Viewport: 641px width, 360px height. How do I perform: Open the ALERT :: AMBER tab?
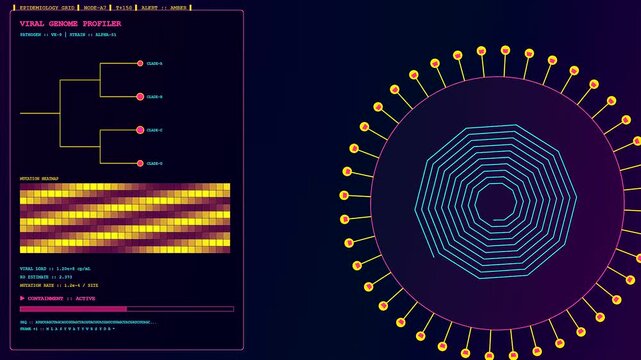[164, 8]
